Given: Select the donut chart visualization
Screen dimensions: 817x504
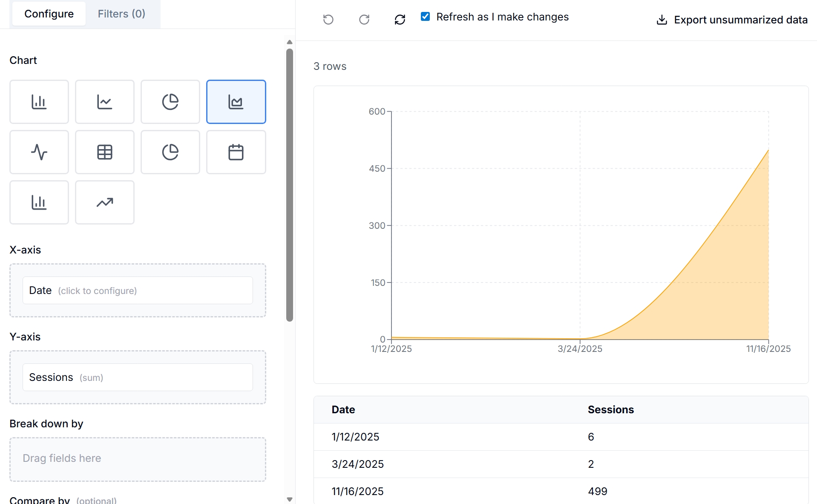Looking at the screenshot, I should point(170,152).
